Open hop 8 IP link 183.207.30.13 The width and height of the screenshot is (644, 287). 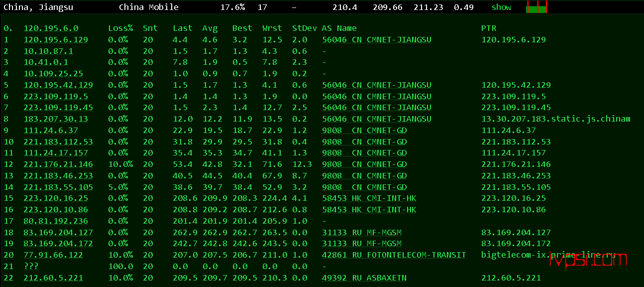[56, 119]
